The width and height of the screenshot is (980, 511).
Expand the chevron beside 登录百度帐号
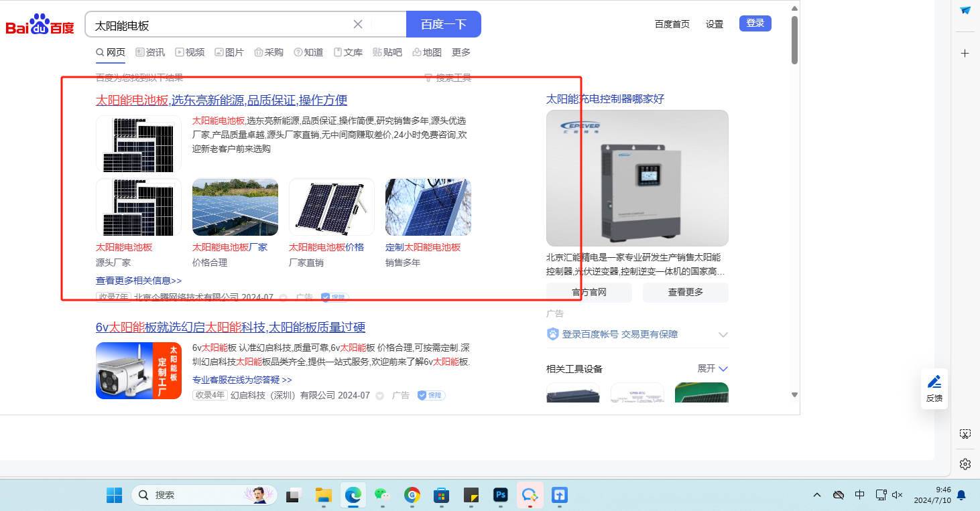pos(723,334)
